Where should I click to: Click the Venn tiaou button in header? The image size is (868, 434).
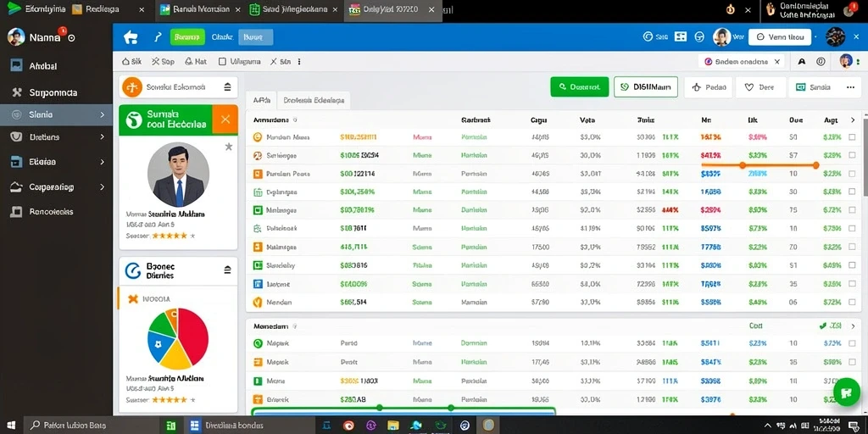pyautogui.click(x=780, y=37)
